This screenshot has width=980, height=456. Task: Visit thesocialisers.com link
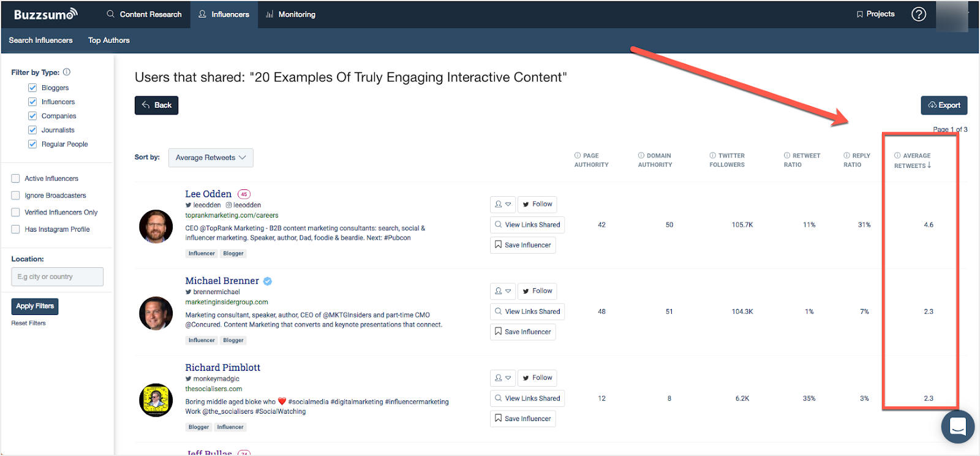[x=214, y=389]
